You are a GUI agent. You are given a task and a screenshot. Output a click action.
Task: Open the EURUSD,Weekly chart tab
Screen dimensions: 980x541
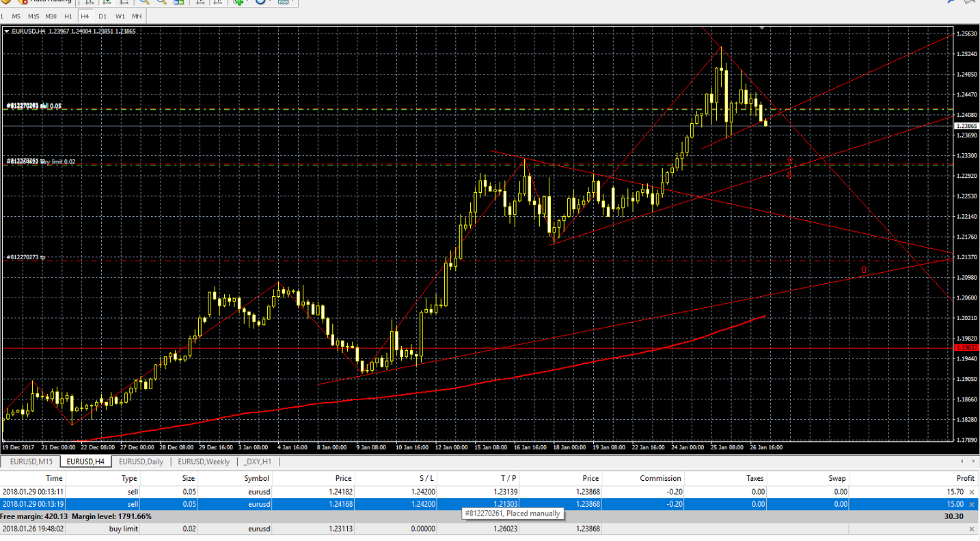click(x=204, y=462)
